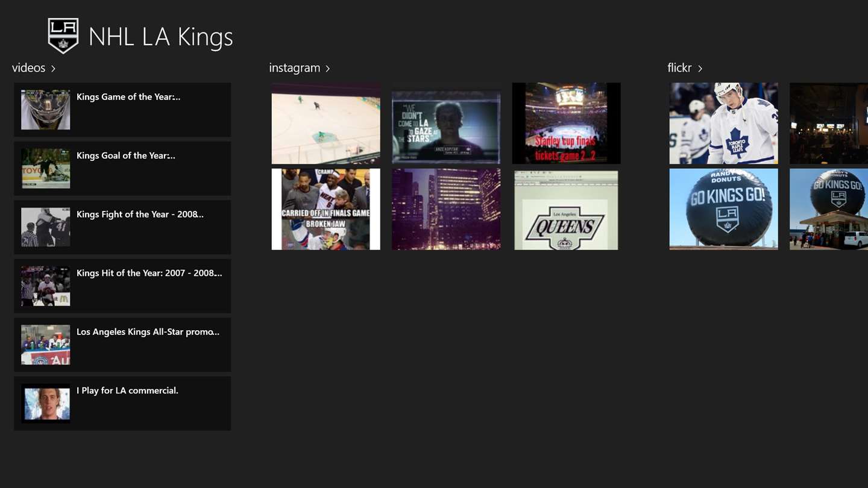Select the 'Los Angeles Kings All-Star promo...' title

tap(148, 331)
